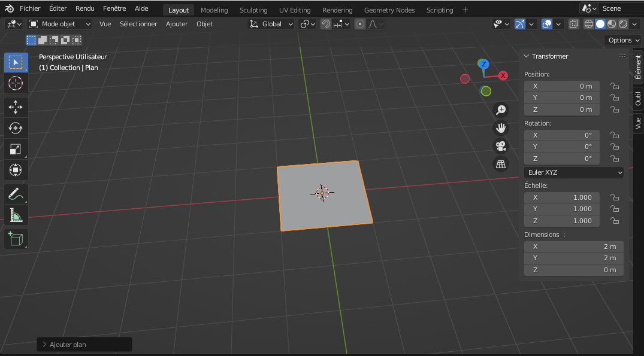644x356 pixels.
Task: Select the Scale tool
Action: (x=16, y=149)
